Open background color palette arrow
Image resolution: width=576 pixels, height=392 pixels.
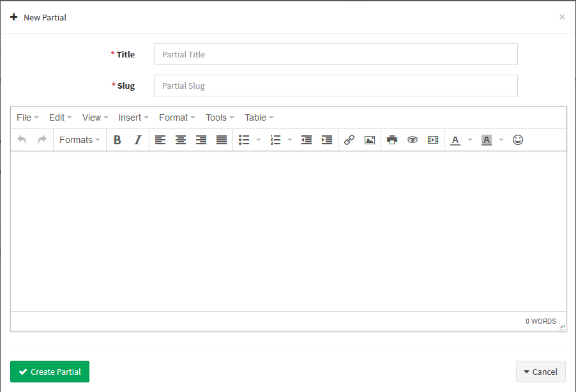pyautogui.click(x=501, y=140)
